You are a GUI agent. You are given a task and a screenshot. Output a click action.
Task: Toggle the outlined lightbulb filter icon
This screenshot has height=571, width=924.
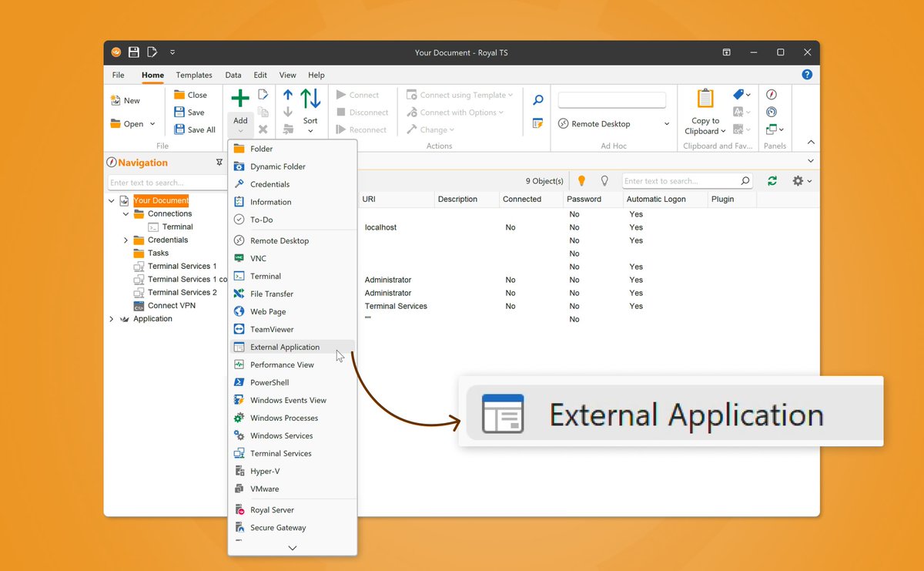[604, 180]
